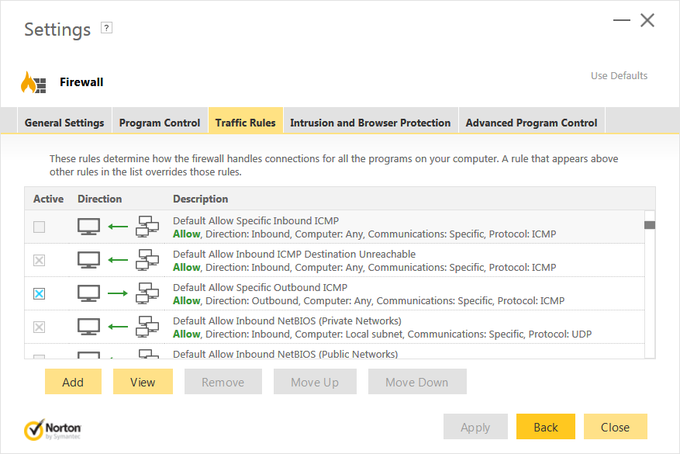Toggle the Inbound NetBIOS Private Networks checkbox
Screen dimensions: 680x454
point(39,327)
